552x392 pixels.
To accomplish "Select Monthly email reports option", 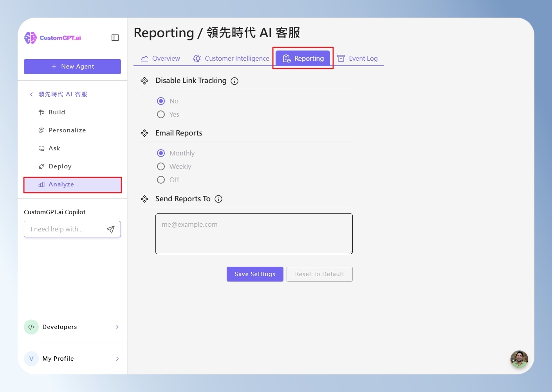I will 161,153.
